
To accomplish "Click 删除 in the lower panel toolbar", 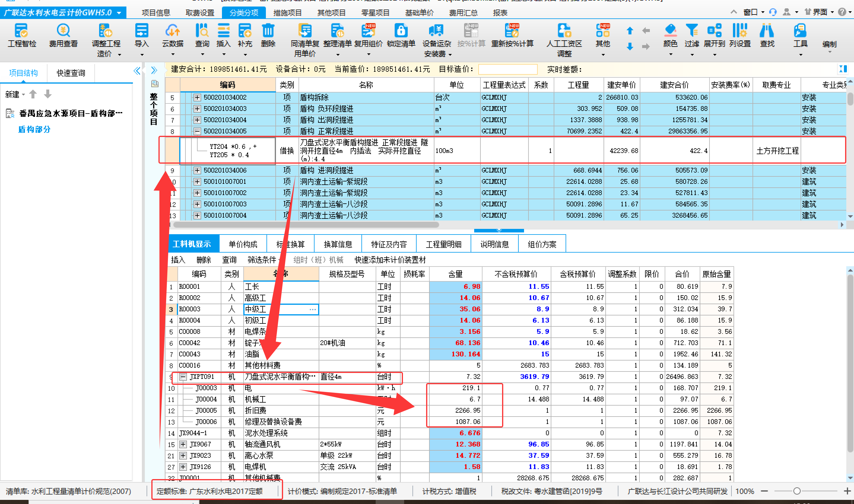I will click(204, 260).
